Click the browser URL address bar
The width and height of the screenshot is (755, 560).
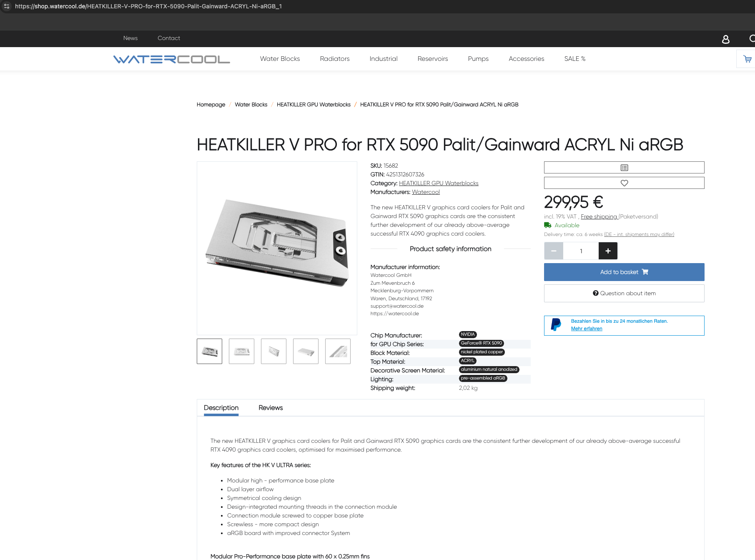point(148,6)
